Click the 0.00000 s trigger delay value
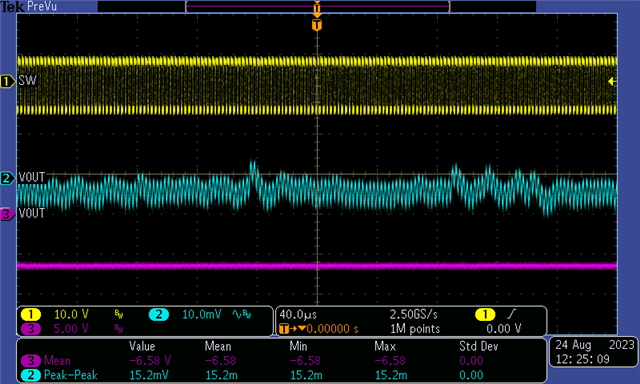The height and width of the screenshot is (384, 640). point(333,329)
